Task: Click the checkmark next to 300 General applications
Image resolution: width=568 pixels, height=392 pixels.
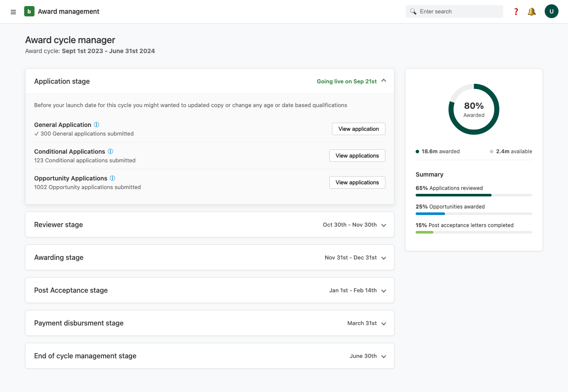Action: [36, 134]
